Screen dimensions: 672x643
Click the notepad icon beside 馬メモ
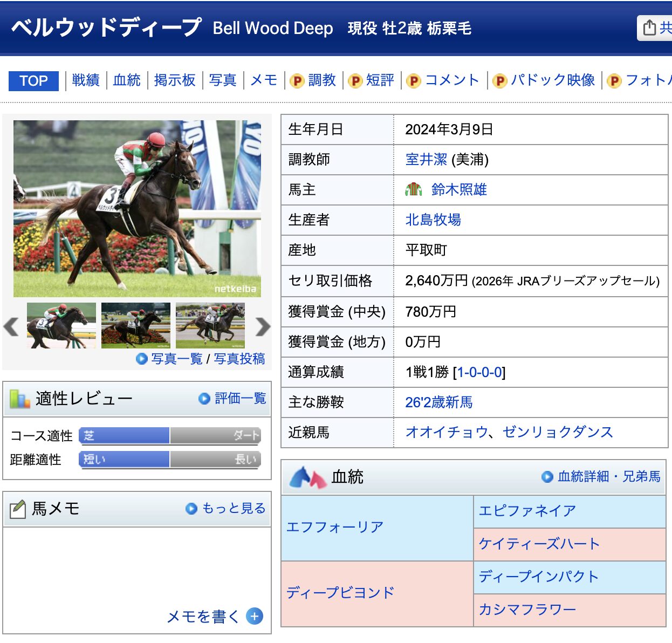pyautogui.click(x=18, y=509)
